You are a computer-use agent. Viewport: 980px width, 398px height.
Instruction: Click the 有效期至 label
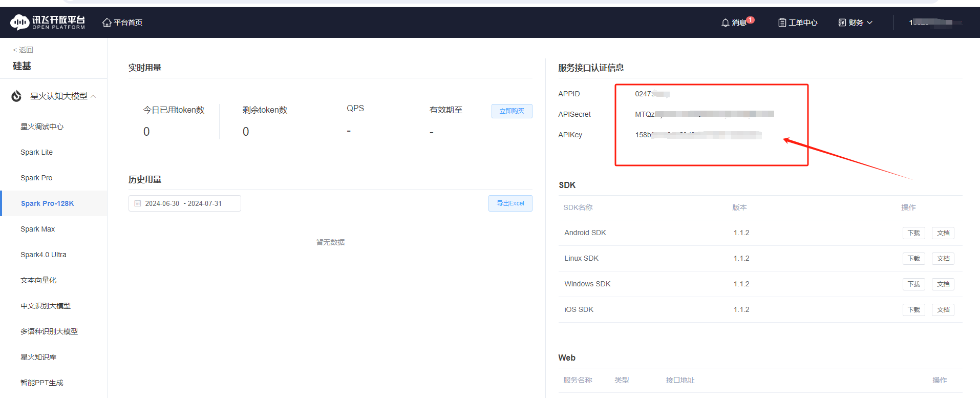tap(446, 110)
